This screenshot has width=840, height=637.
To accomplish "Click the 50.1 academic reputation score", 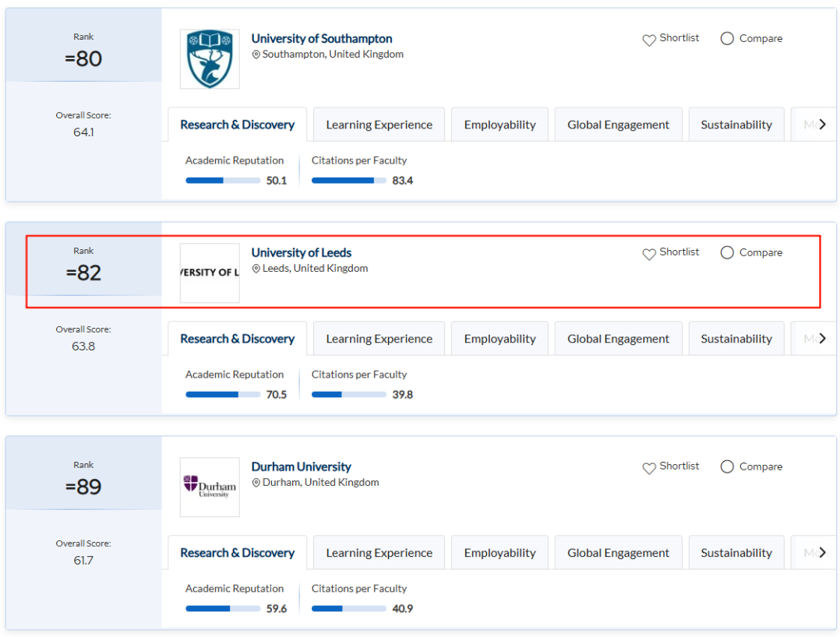I will click(277, 181).
